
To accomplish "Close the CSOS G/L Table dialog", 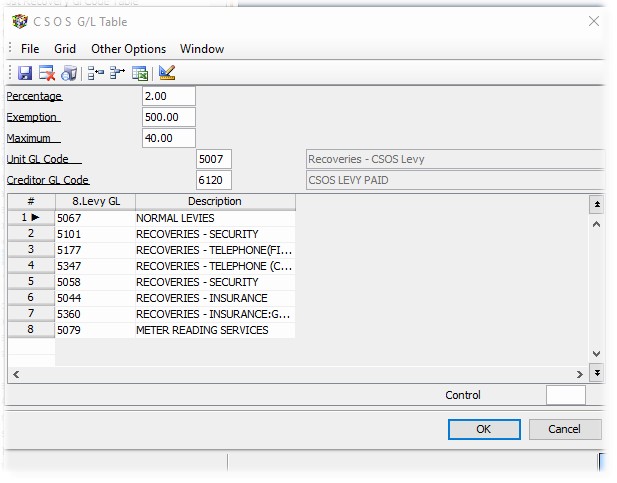I will (594, 21).
